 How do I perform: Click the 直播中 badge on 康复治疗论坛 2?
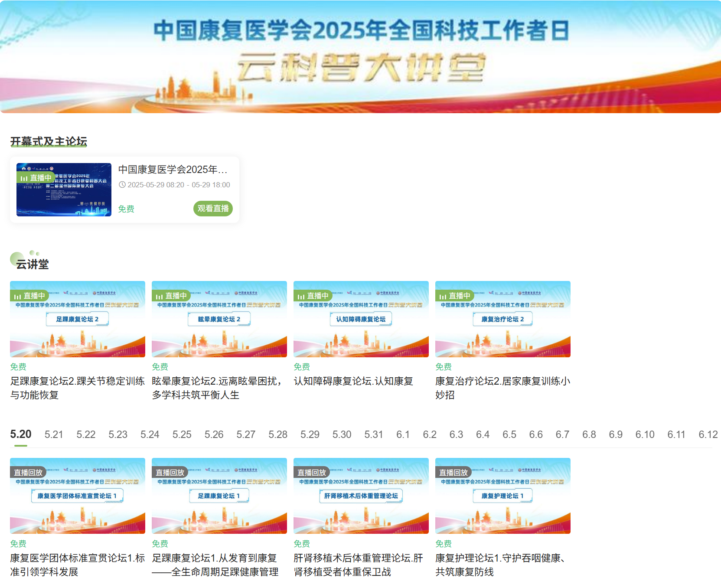pyautogui.click(x=455, y=296)
